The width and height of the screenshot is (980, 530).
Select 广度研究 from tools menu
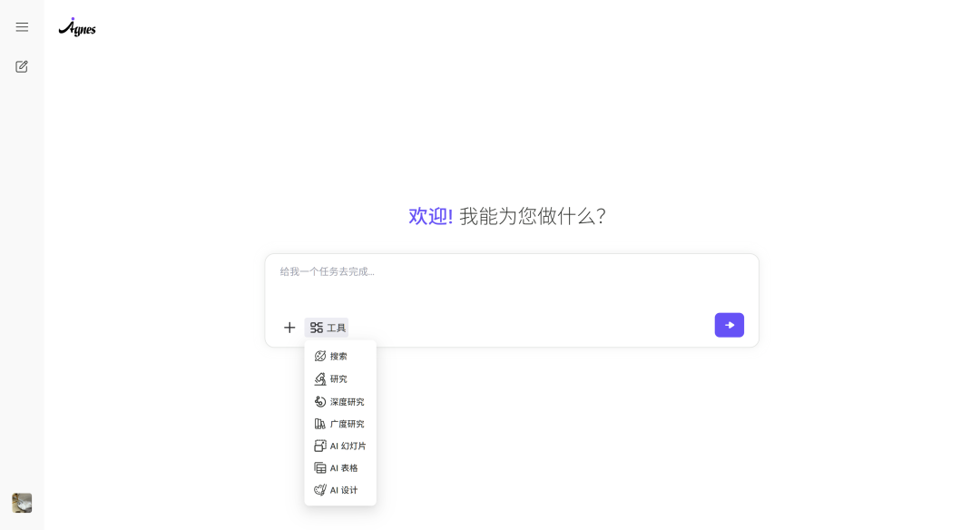click(340, 424)
